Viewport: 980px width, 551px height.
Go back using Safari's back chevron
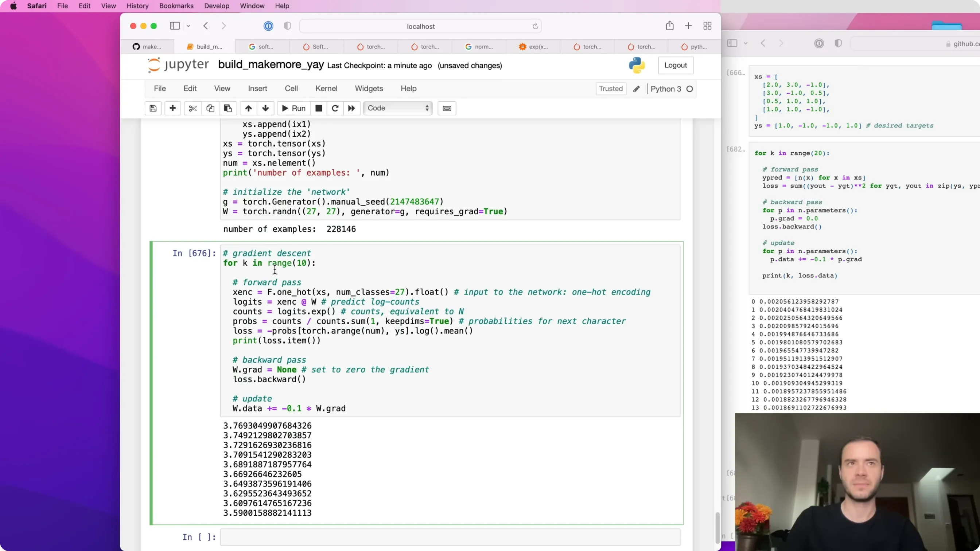pyautogui.click(x=206, y=26)
